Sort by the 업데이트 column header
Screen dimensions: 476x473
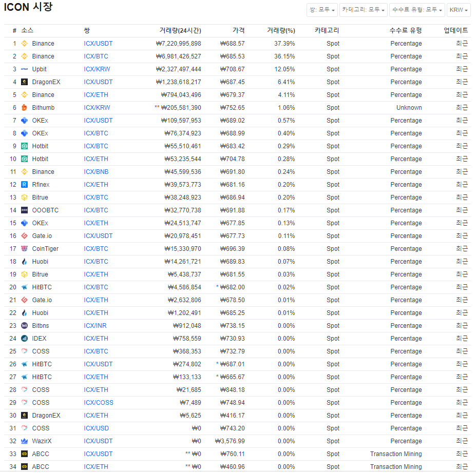tap(455, 31)
